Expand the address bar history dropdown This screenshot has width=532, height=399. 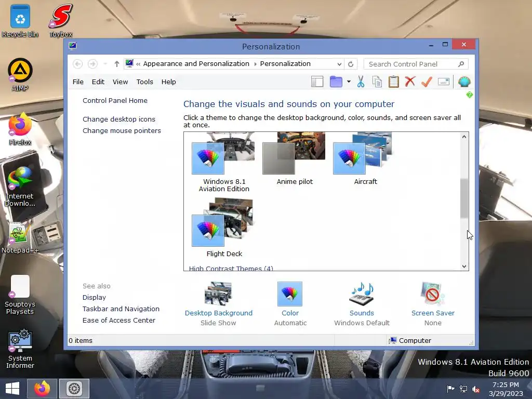point(339,64)
